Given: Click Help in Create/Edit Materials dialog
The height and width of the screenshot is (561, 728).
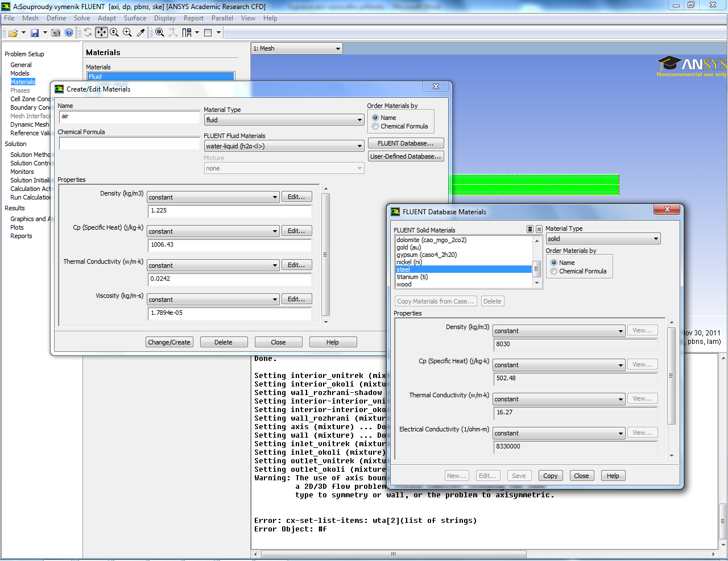Looking at the screenshot, I should coord(333,342).
